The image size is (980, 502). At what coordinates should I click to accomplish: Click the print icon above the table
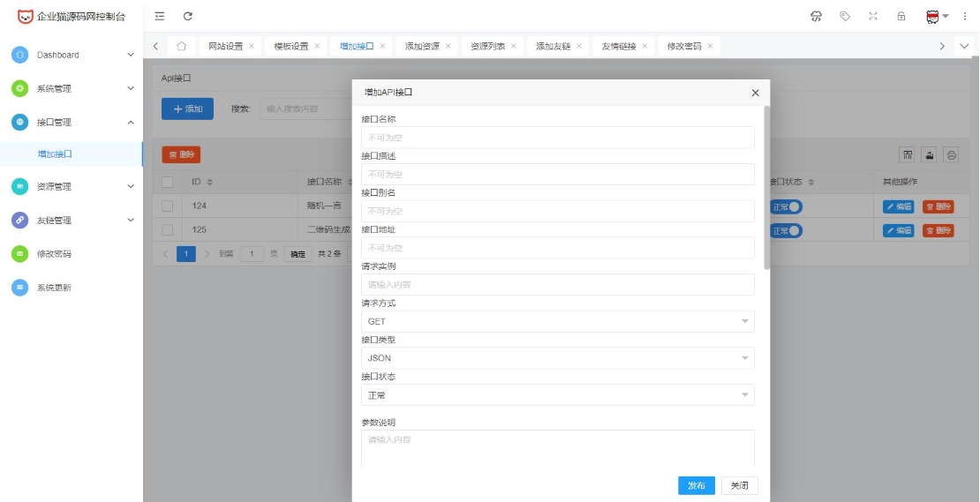coord(951,154)
